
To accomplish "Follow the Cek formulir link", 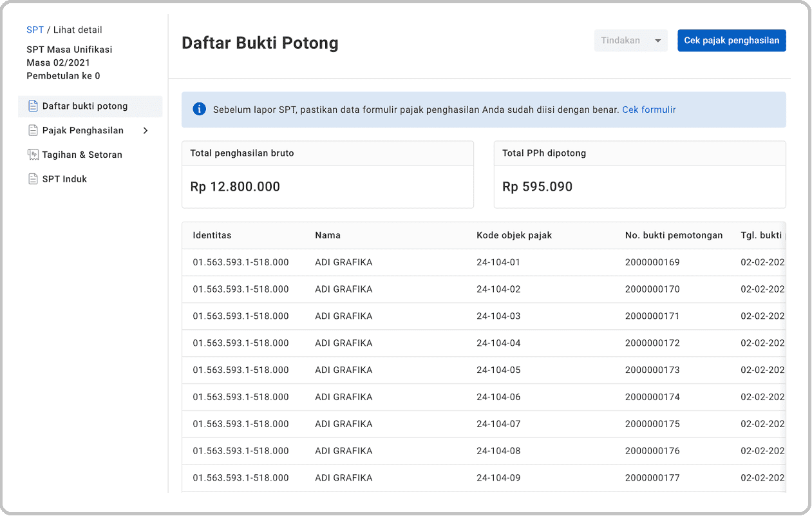I will (x=649, y=110).
